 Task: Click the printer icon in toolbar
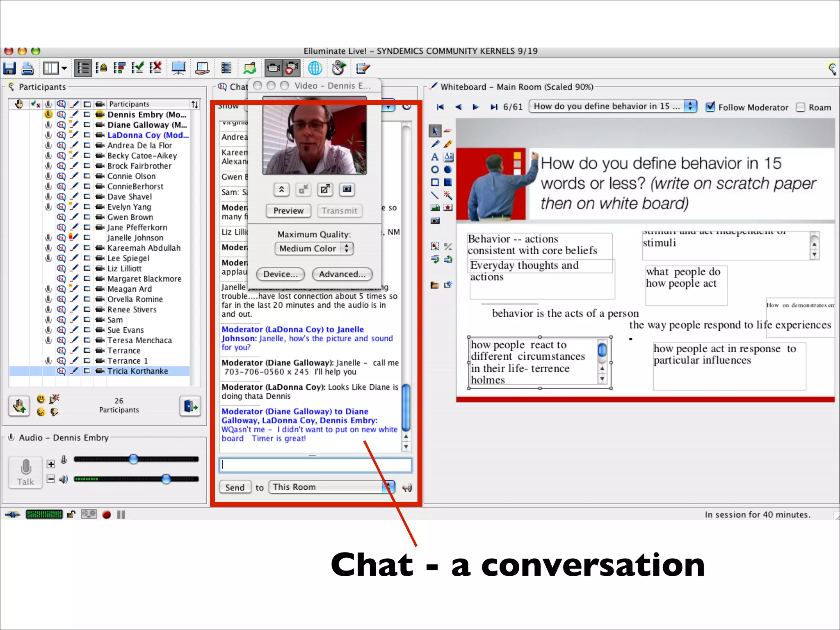27,68
